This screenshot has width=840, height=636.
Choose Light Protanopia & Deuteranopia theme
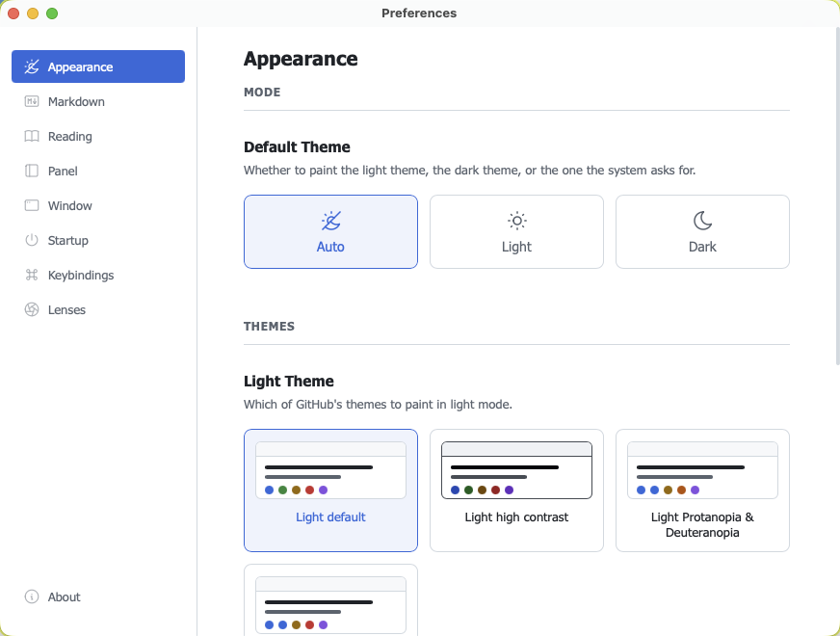point(702,490)
